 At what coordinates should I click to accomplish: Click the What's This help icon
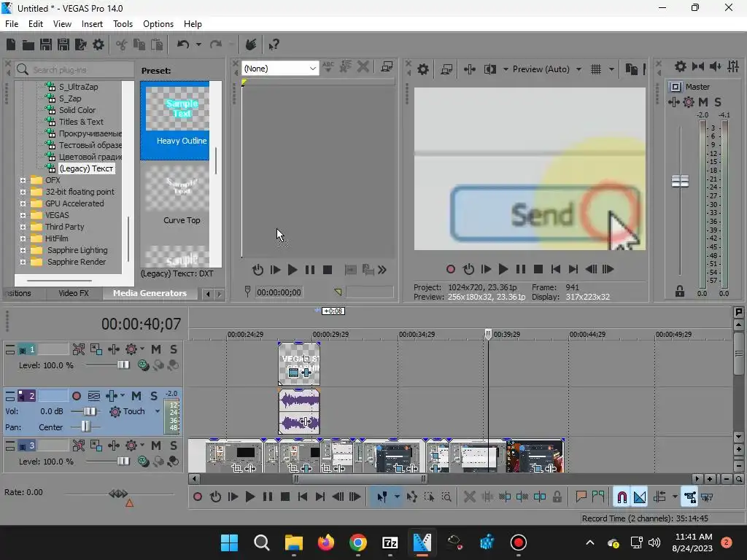pyautogui.click(x=274, y=44)
